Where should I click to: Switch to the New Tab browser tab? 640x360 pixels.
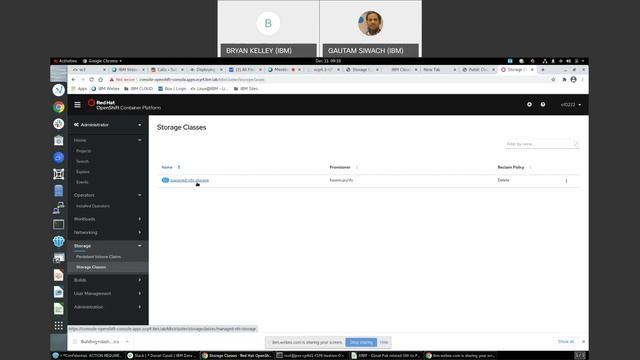(x=439, y=70)
